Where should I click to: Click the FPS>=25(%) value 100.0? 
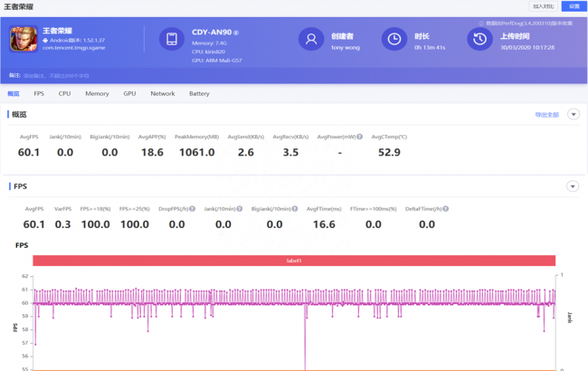click(x=135, y=224)
